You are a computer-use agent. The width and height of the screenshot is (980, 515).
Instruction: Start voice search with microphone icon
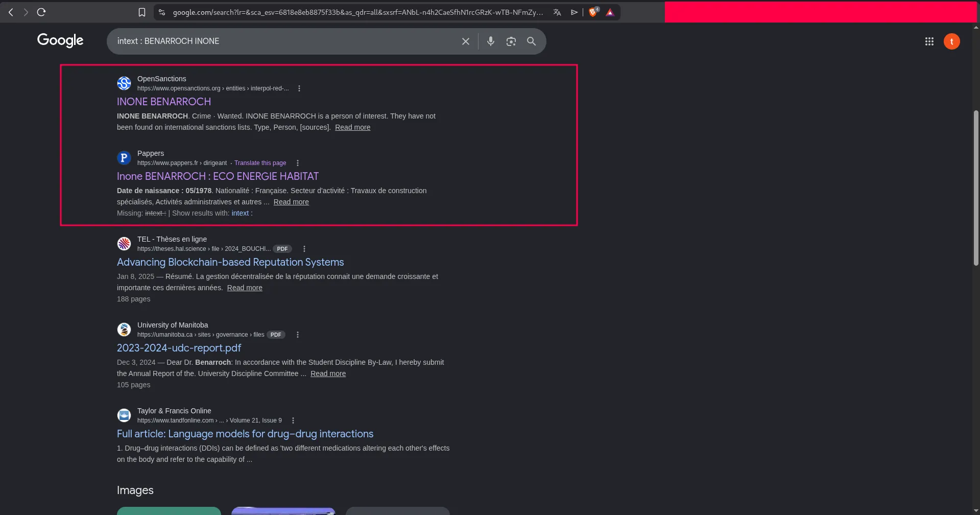490,41
